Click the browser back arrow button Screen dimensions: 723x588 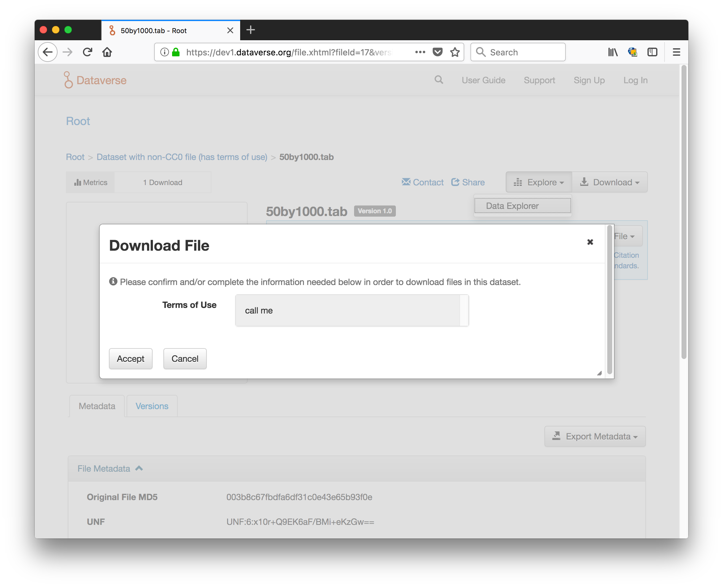pos(48,52)
